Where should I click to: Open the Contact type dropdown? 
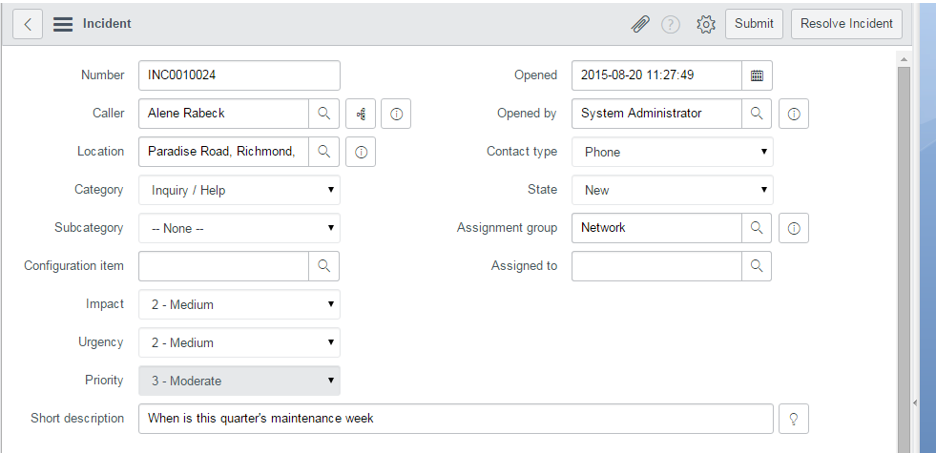click(x=672, y=152)
